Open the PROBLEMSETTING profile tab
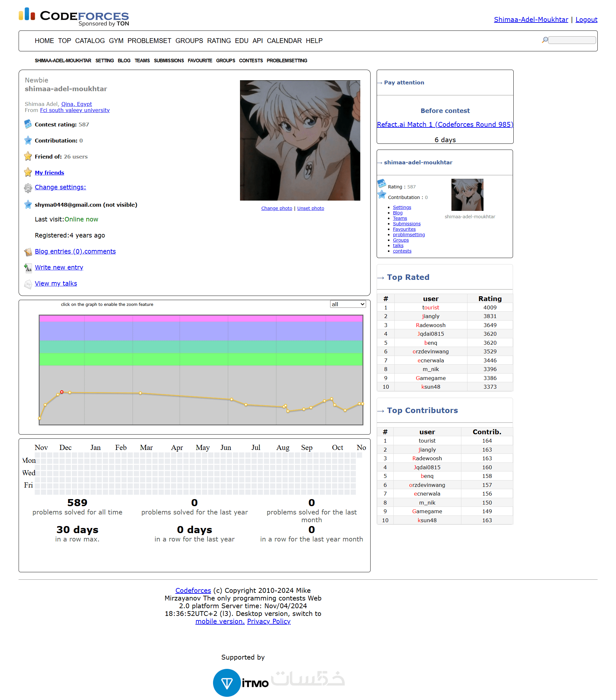The width and height of the screenshot is (616, 700). click(287, 61)
